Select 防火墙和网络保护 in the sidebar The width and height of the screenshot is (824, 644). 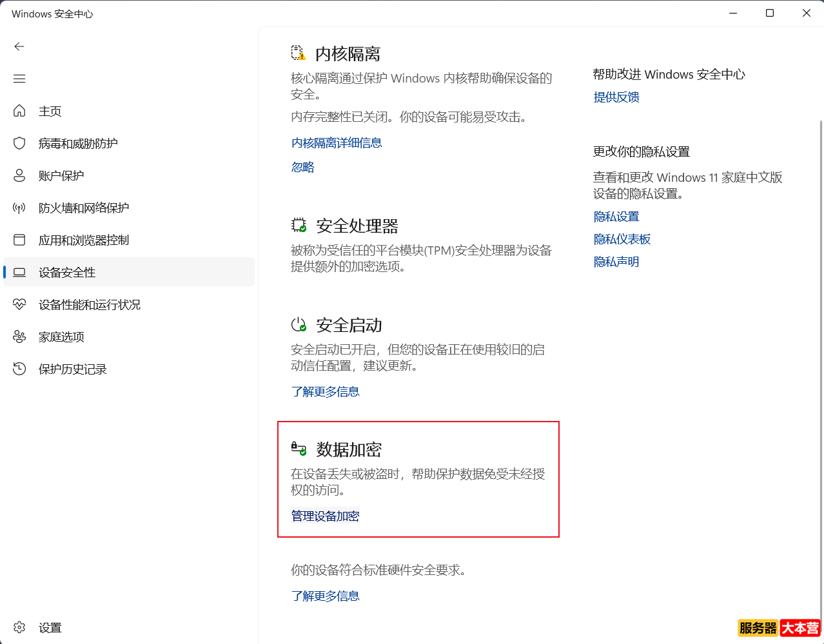(x=129, y=208)
